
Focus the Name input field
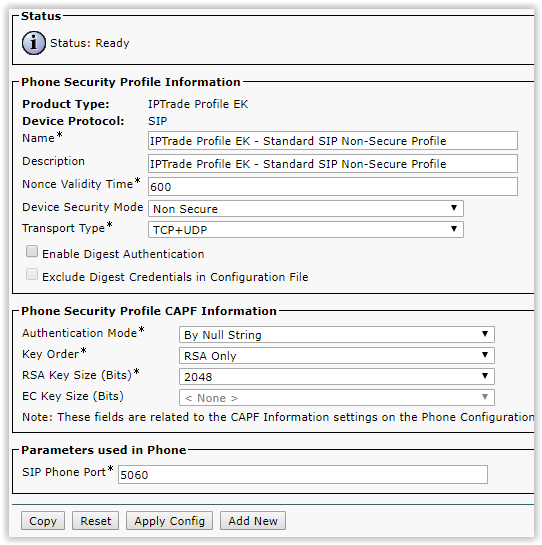333,140
